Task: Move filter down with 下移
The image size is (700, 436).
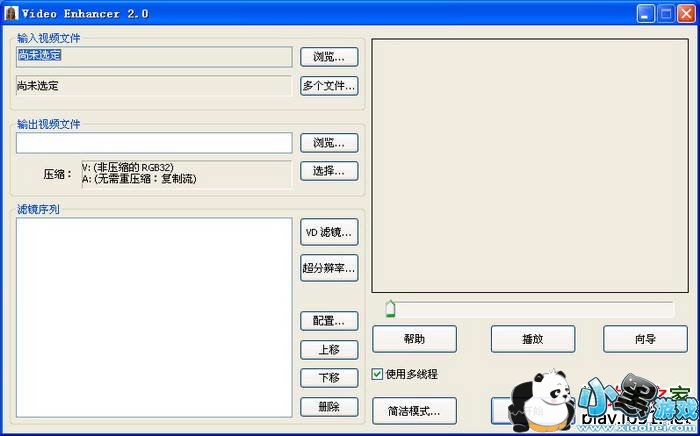Action: 329,378
